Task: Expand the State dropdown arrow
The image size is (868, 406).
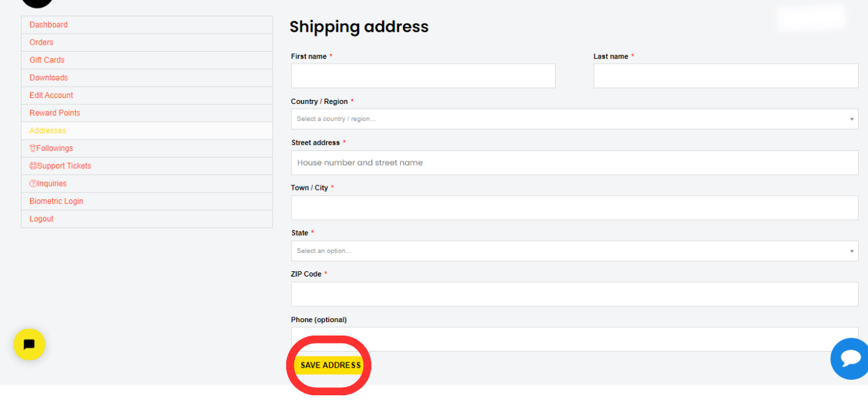Action: pyautogui.click(x=852, y=251)
